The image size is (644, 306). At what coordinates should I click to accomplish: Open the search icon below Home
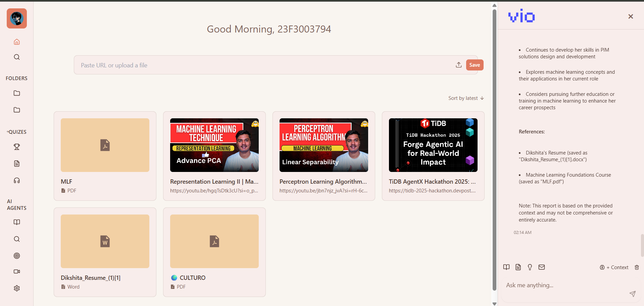pos(17,57)
